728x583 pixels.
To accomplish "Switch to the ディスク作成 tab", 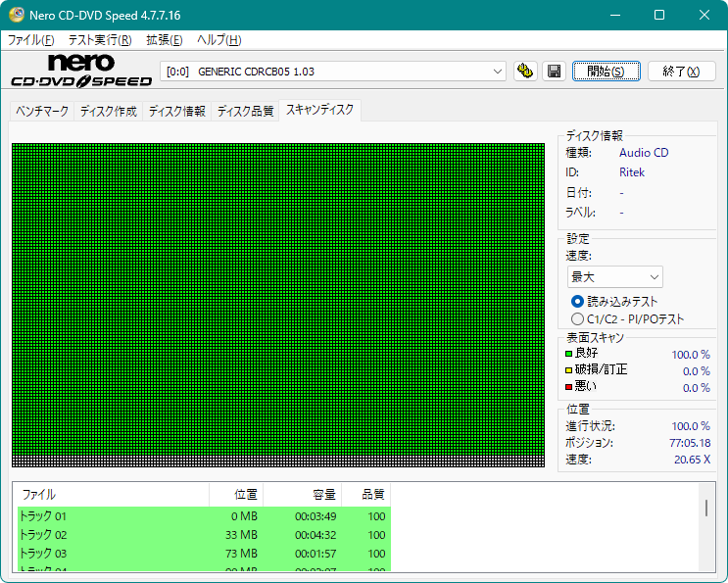I will (x=108, y=112).
